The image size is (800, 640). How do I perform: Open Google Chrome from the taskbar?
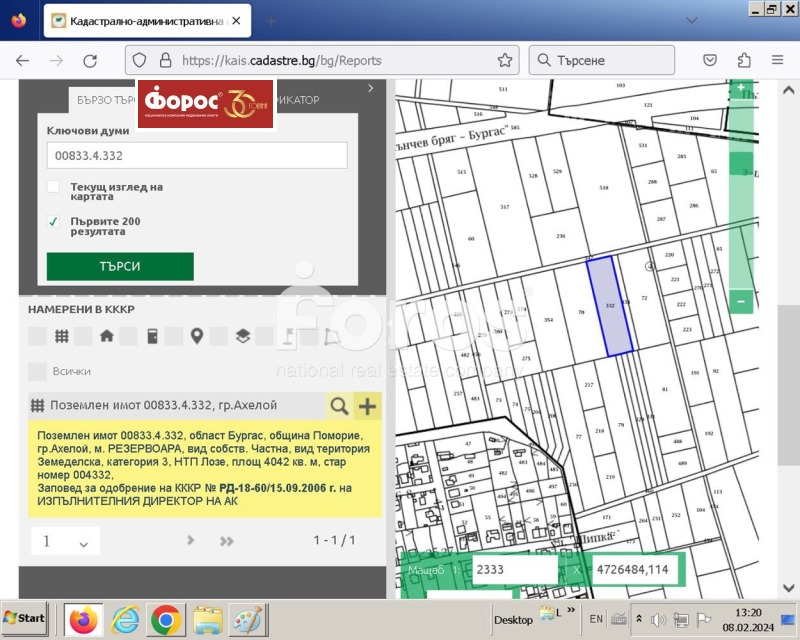(167, 620)
